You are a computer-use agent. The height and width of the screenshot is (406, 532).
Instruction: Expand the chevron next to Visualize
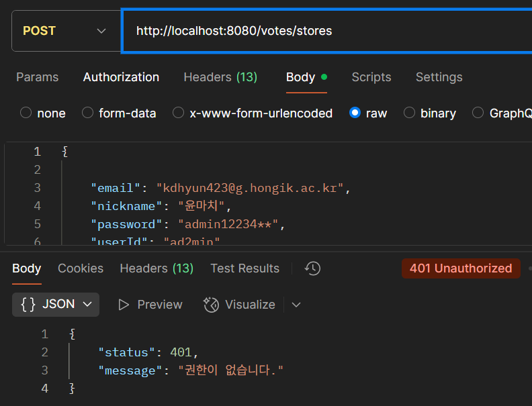pos(296,305)
